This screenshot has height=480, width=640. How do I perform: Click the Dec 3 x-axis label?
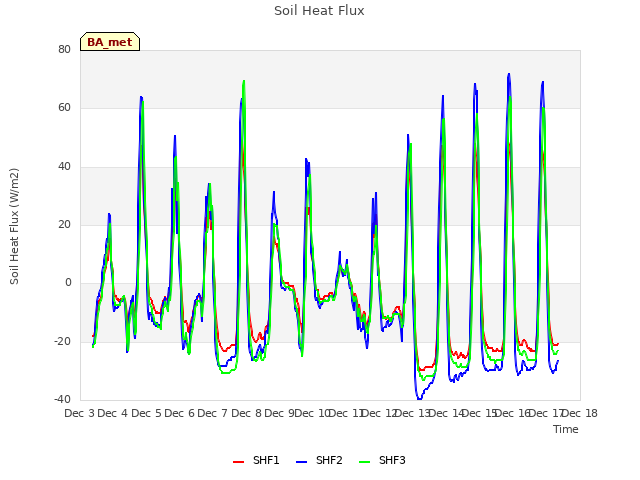(80, 413)
